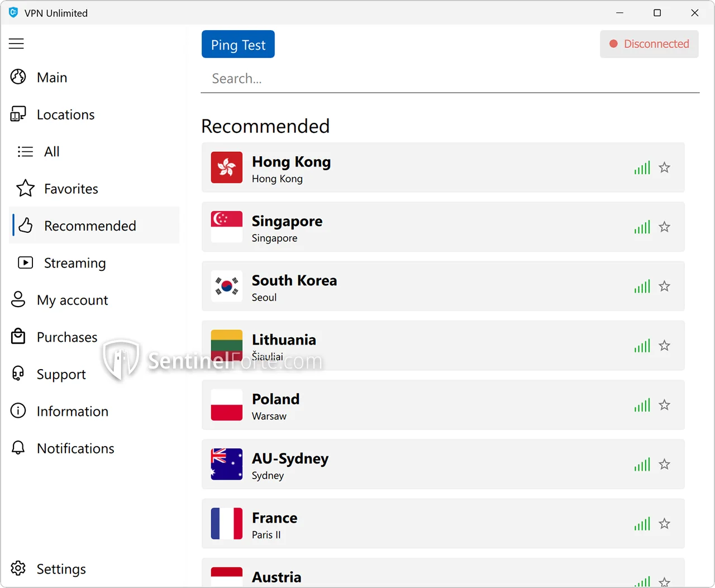
Task: Select the All locations tab
Action: pyautogui.click(x=94, y=151)
